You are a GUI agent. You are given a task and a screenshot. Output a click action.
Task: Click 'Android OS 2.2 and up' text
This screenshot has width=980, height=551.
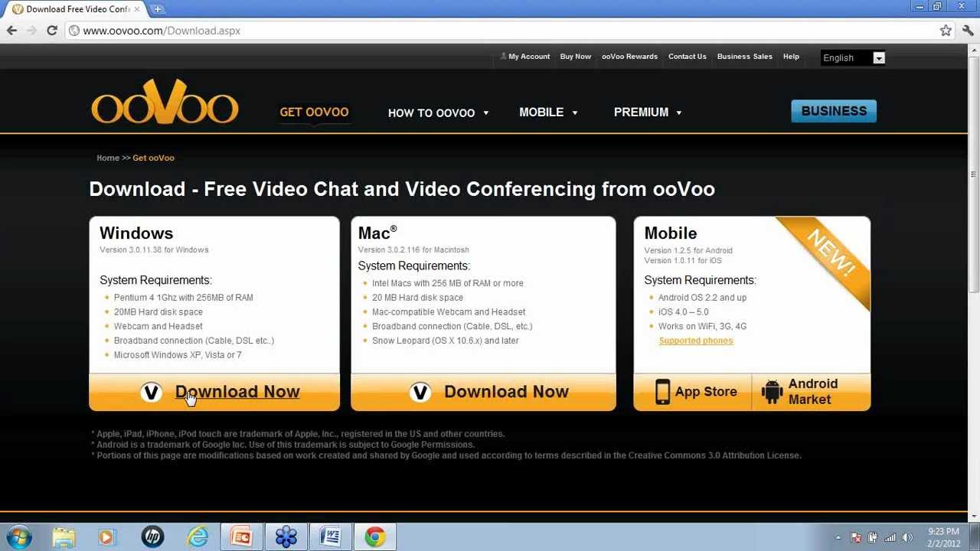tap(702, 298)
